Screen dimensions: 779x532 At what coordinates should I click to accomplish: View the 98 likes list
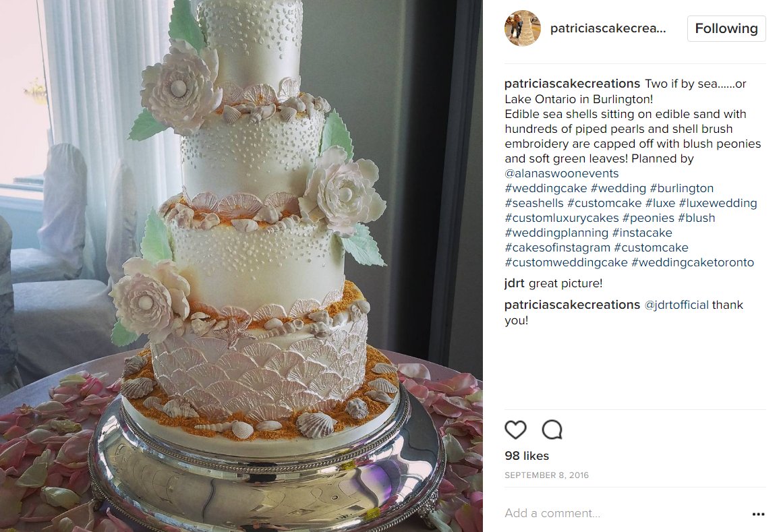(527, 456)
